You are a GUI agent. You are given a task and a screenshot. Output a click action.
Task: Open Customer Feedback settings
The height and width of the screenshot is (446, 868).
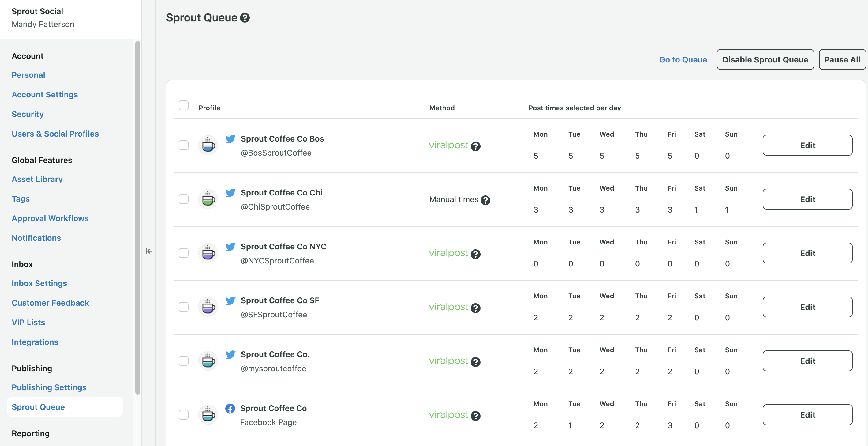tap(50, 303)
